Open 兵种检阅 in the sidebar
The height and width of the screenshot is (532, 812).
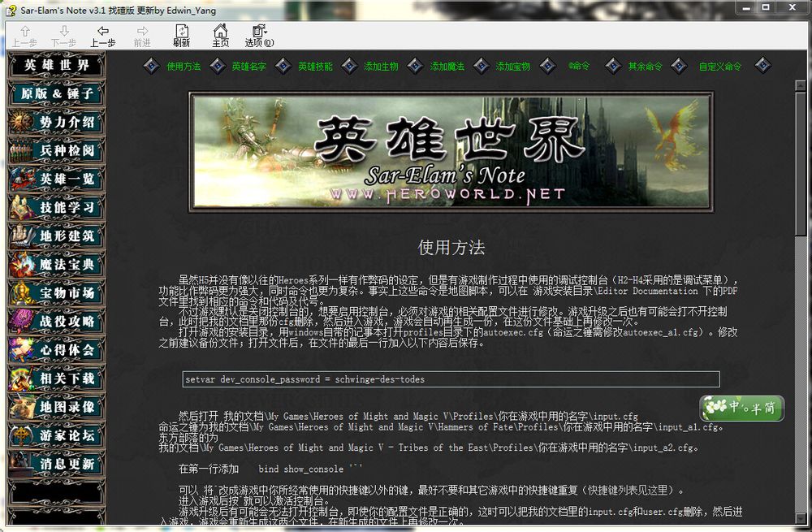(x=57, y=151)
